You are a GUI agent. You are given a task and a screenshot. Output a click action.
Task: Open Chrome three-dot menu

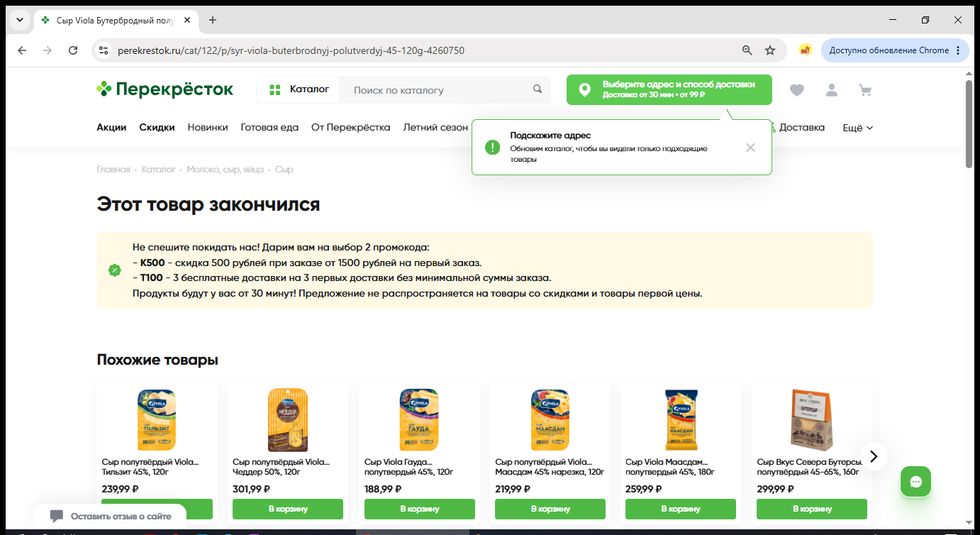point(958,50)
